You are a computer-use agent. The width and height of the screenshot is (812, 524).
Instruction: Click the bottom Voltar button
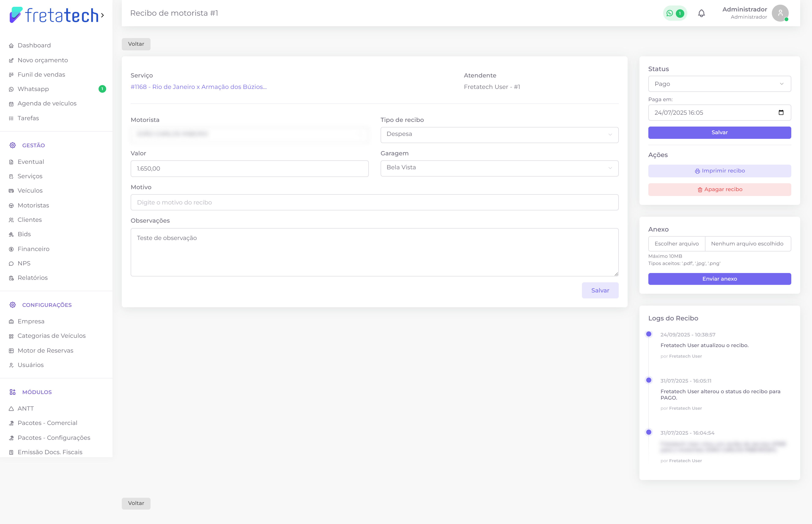point(136,504)
